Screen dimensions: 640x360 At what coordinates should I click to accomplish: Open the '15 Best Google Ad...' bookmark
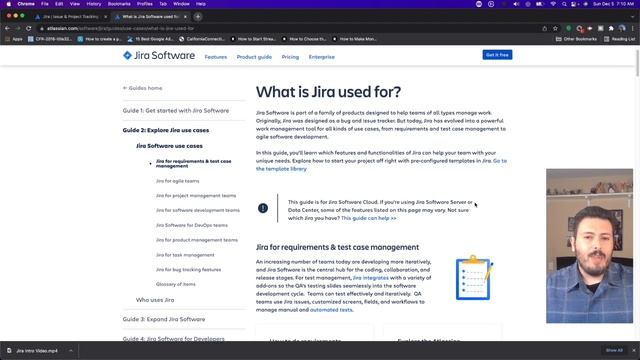coord(150,39)
